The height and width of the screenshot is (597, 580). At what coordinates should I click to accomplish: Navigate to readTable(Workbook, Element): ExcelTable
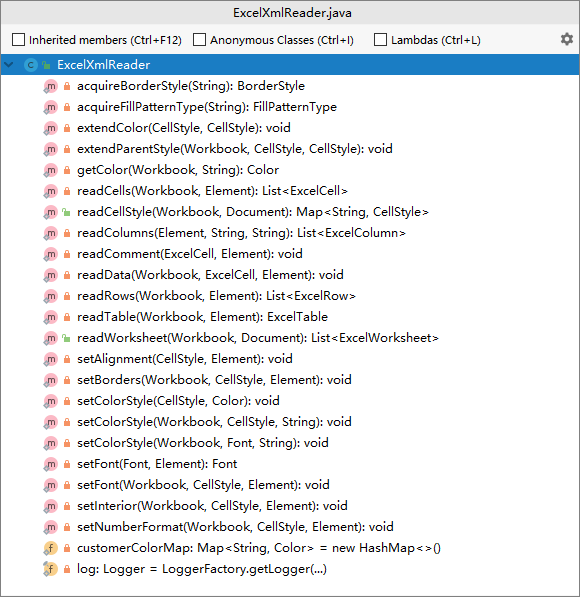(x=202, y=317)
